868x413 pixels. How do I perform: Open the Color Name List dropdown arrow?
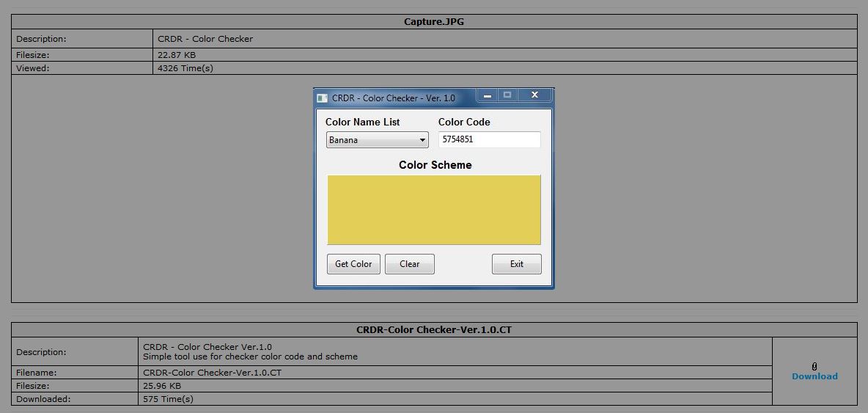coord(422,140)
